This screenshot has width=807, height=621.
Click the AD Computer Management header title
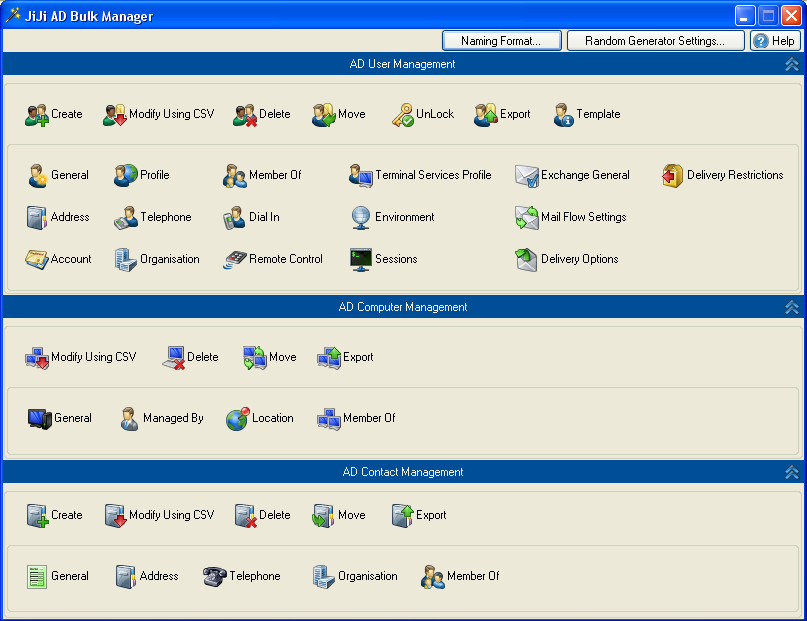click(x=403, y=307)
